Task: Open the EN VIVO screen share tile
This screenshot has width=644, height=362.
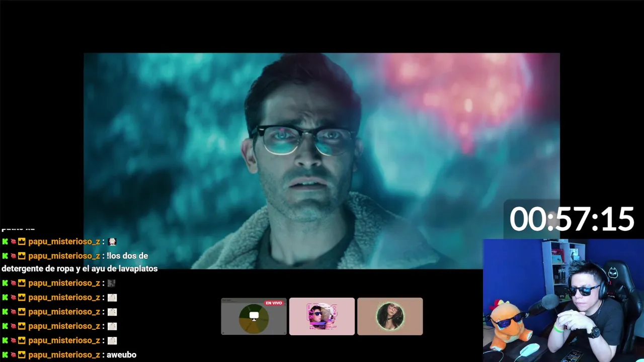Action: 254,316
